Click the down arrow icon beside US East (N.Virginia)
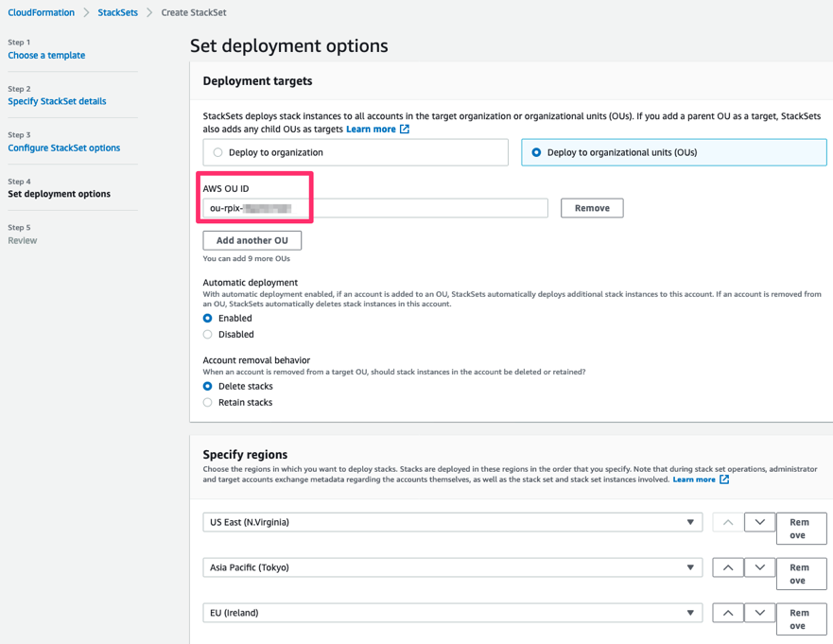This screenshot has height=644, width=833. click(x=759, y=521)
